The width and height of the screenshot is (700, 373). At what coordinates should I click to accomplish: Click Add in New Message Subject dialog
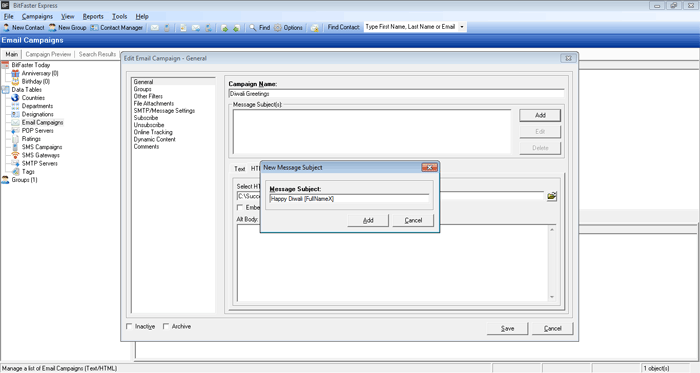[368, 220]
